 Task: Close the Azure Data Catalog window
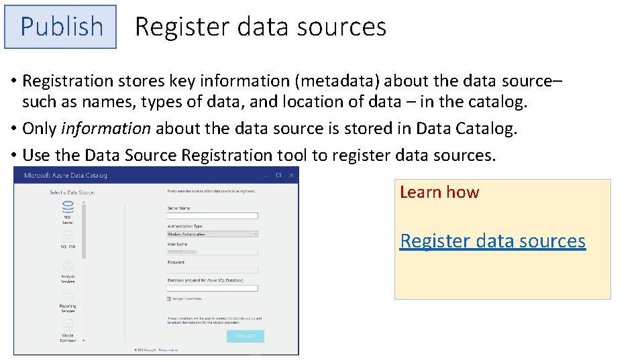point(291,175)
